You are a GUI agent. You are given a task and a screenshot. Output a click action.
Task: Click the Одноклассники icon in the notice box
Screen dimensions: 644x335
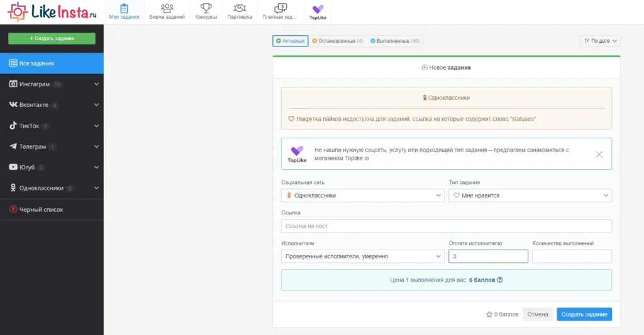[425, 97]
